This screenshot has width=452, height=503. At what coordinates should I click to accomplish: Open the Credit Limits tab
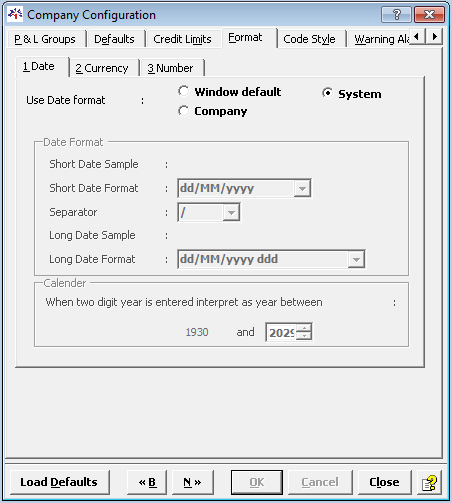[182, 39]
